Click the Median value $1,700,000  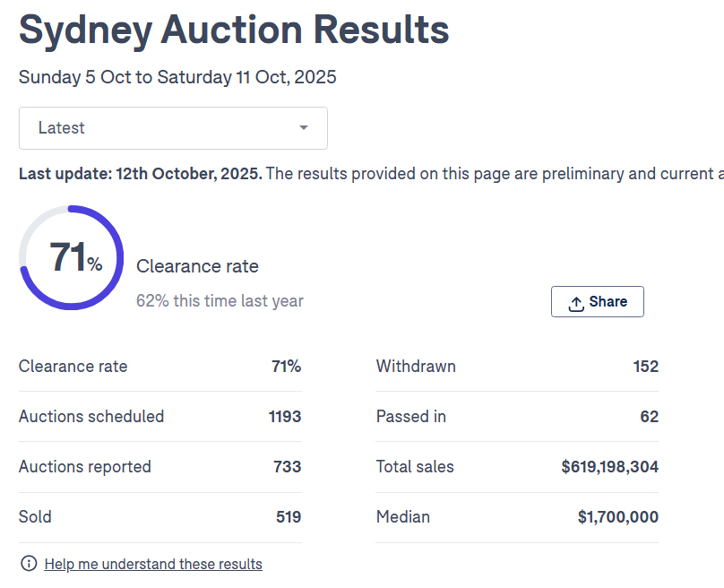(618, 517)
